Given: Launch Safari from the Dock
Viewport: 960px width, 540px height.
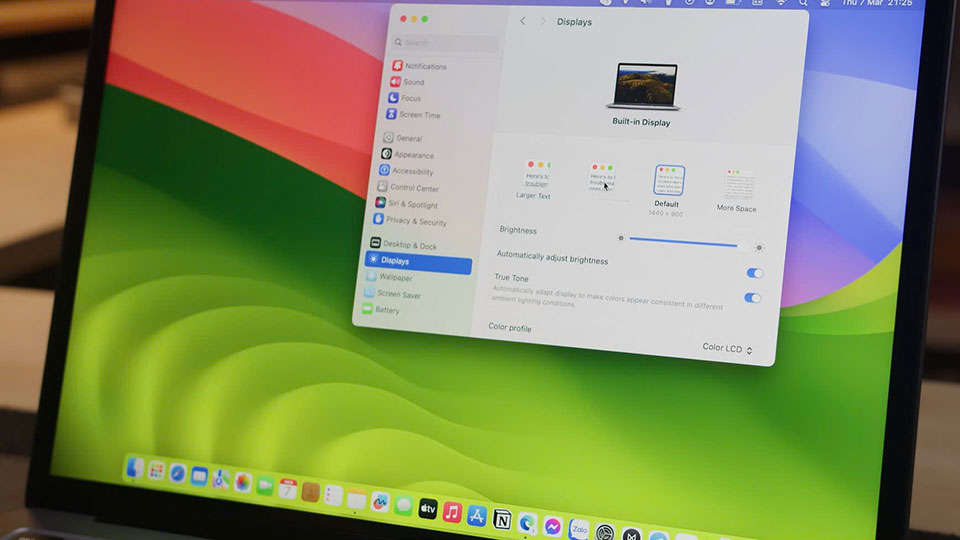Looking at the screenshot, I should pyautogui.click(x=178, y=473).
